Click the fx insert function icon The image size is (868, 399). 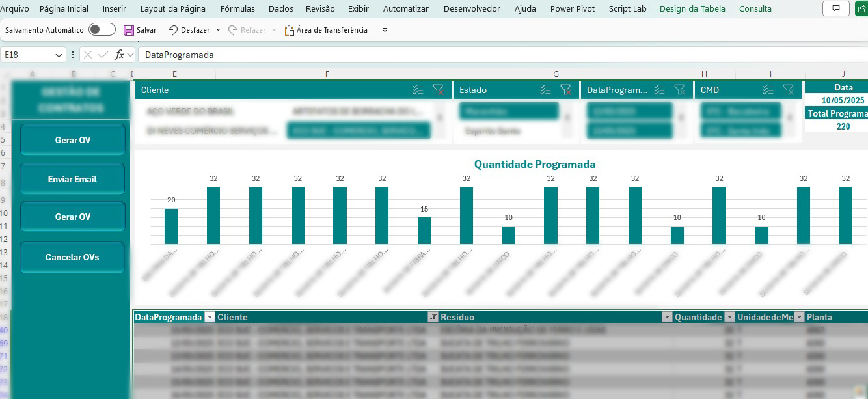coord(119,55)
